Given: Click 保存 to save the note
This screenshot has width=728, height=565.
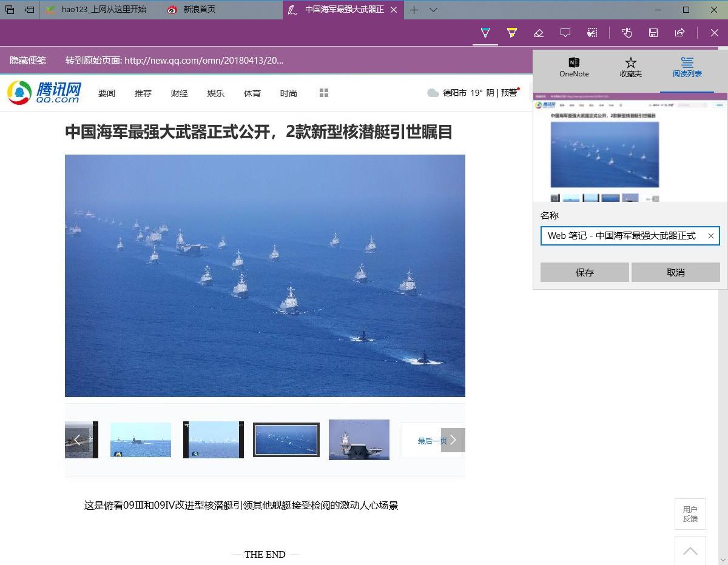Looking at the screenshot, I should pyautogui.click(x=584, y=272).
